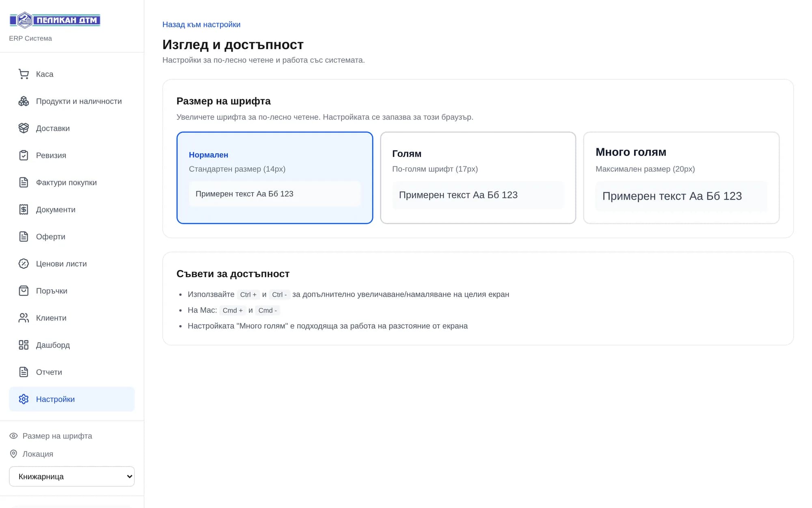This screenshot has height=508, width=812.
Task: Go back via Назад към настройки link
Action: (201, 24)
